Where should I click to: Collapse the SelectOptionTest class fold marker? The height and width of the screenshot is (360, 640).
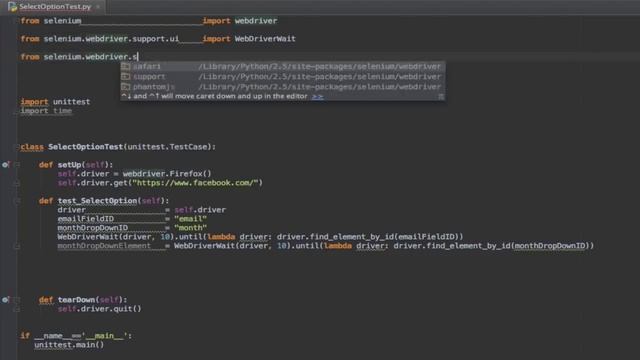tap(18, 147)
